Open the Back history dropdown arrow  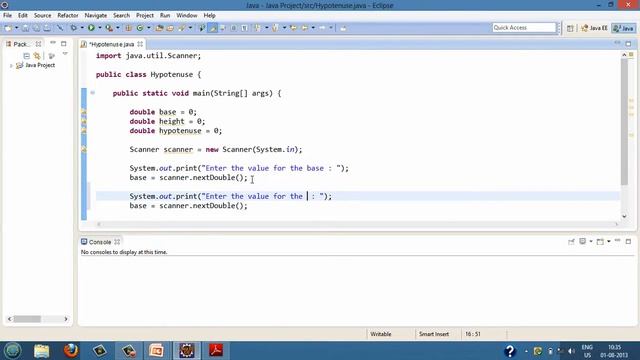tap(313, 28)
